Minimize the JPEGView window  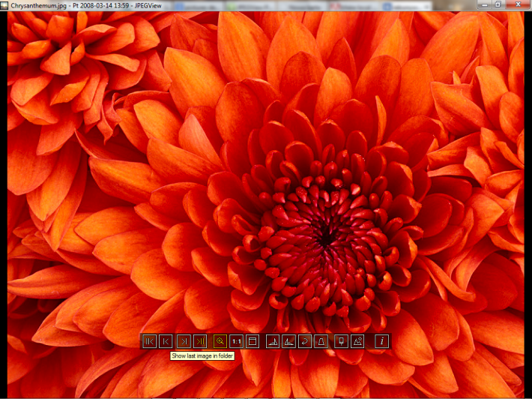[x=485, y=4]
